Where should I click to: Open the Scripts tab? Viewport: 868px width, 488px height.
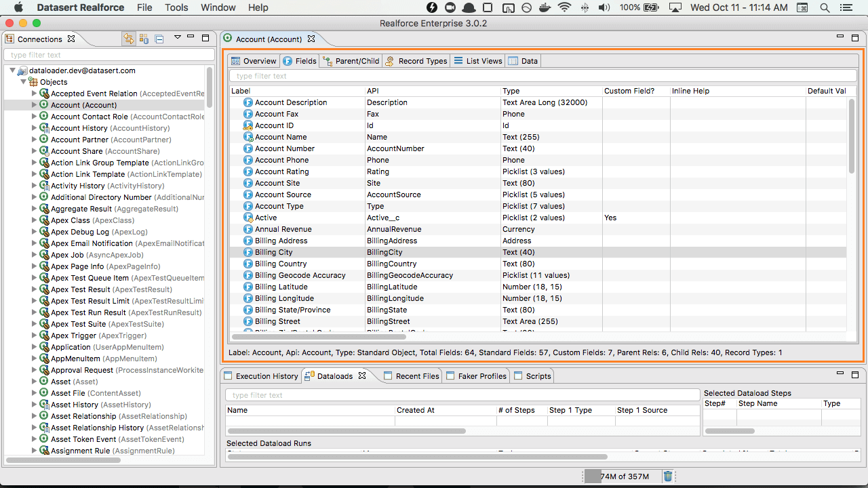pos(532,376)
